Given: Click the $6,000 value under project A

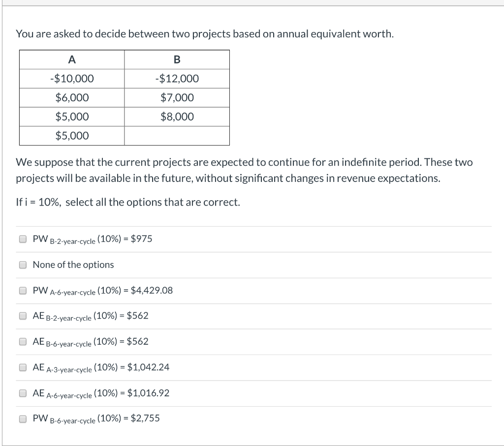Looking at the screenshot, I should click(x=72, y=98).
